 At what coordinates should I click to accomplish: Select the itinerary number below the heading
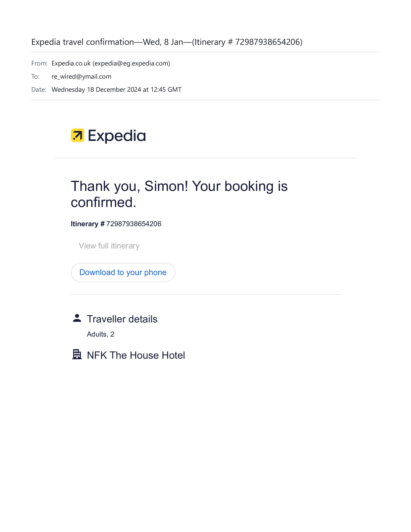coord(134,224)
